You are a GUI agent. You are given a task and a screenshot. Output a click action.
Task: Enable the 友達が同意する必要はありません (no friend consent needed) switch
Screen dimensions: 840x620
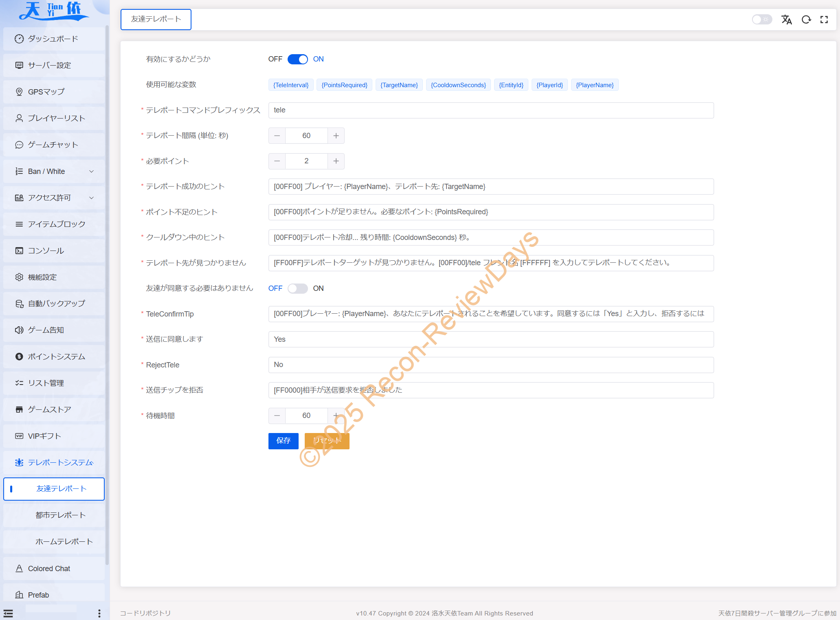coord(297,288)
